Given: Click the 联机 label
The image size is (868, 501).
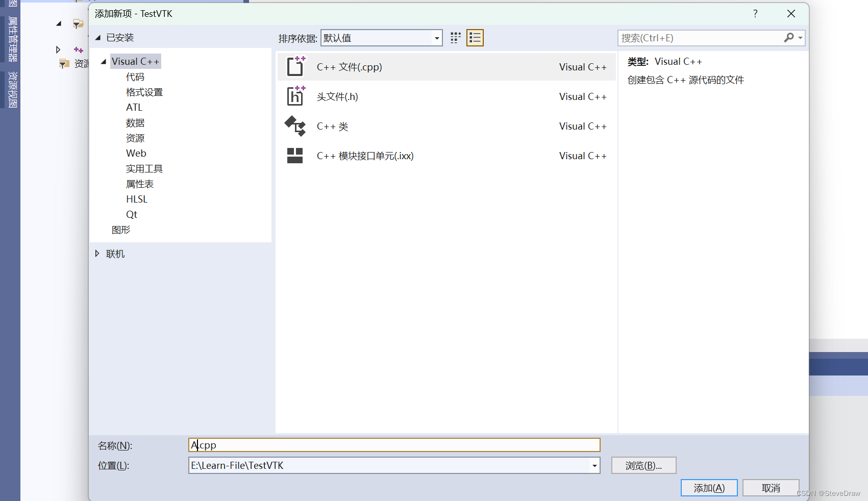Looking at the screenshot, I should [x=115, y=254].
